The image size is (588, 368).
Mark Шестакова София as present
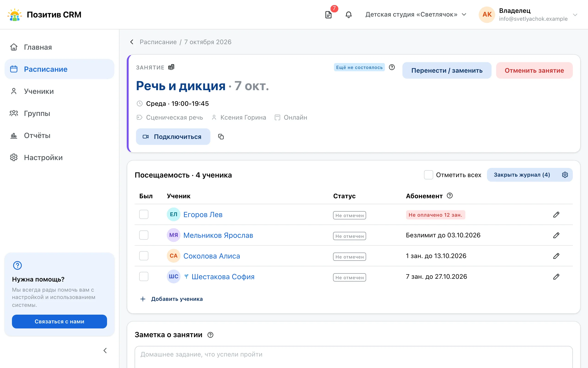coord(144,276)
